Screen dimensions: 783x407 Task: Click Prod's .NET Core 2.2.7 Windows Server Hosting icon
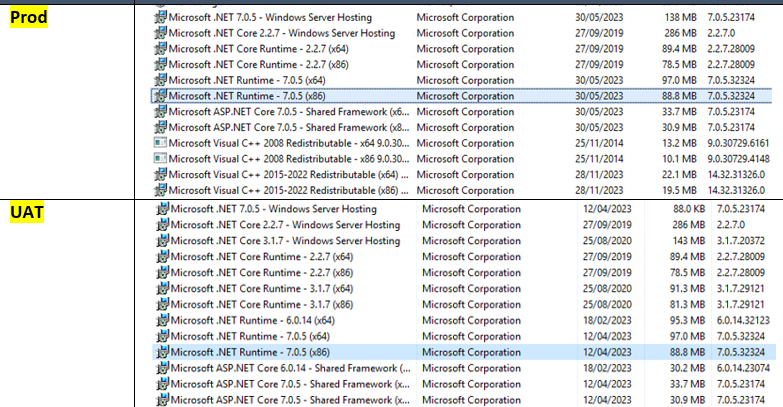point(160,33)
